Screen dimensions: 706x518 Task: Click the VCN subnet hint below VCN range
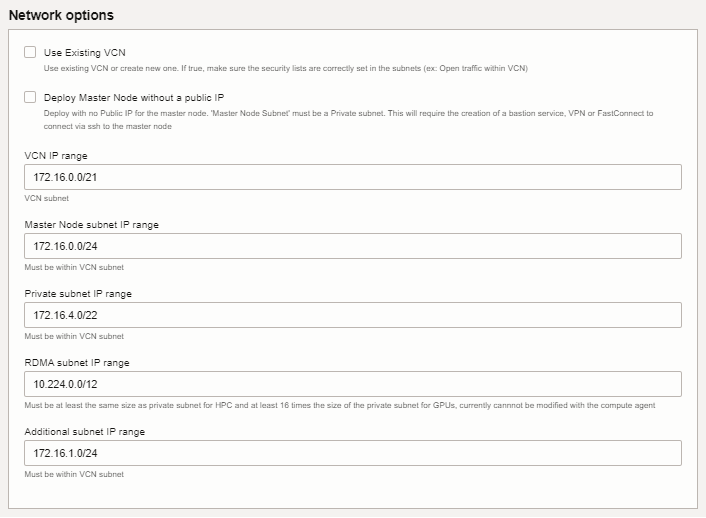coord(46,198)
